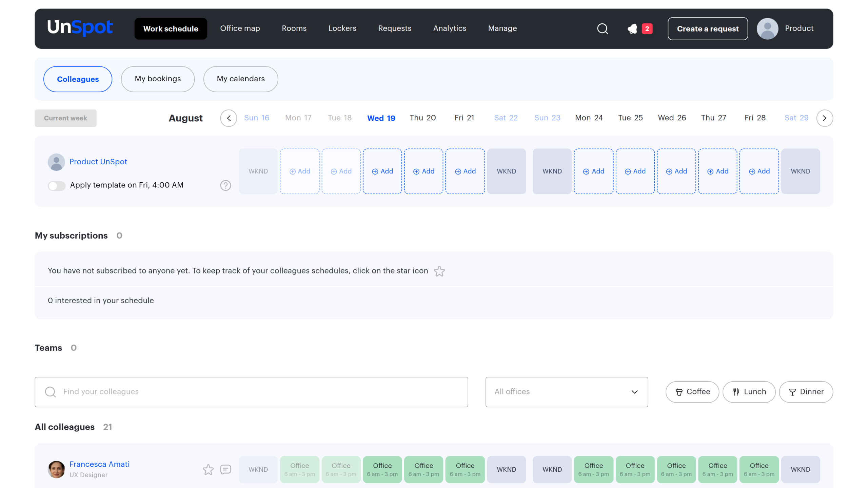Switch to My calendars tab
This screenshot has height=488, width=868.
(241, 79)
